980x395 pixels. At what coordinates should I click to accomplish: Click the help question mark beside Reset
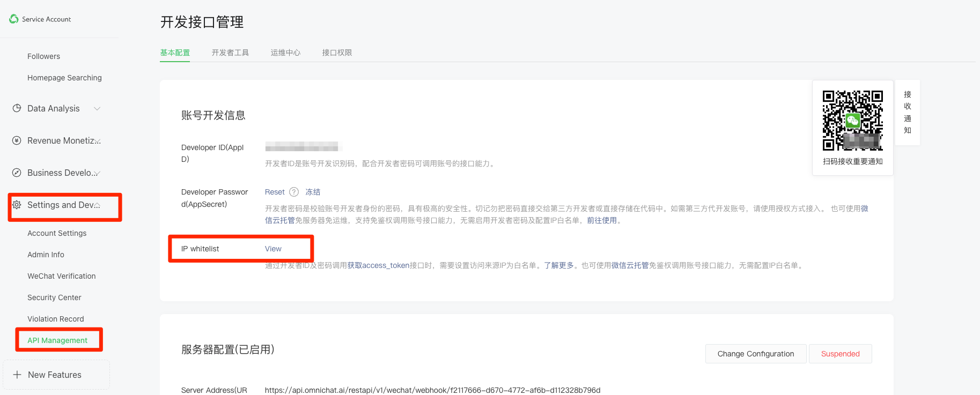pos(294,192)
